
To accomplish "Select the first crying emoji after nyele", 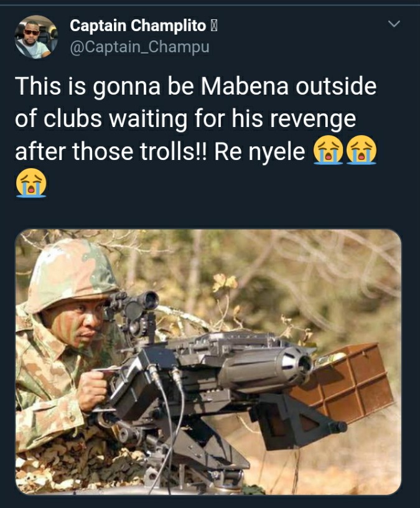I will click(328, 150).
